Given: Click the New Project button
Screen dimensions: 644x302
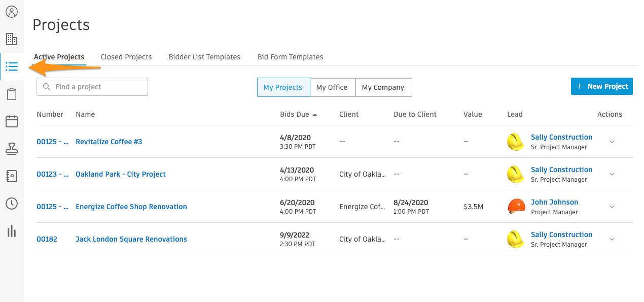Looking at the screenshot, I should pos(601,86).
